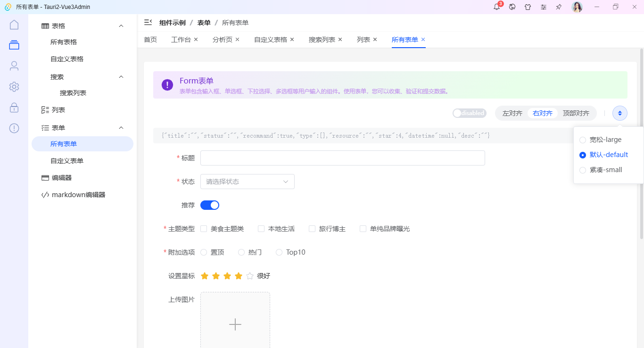Click the user profile icon in left rail

point(14,66)
